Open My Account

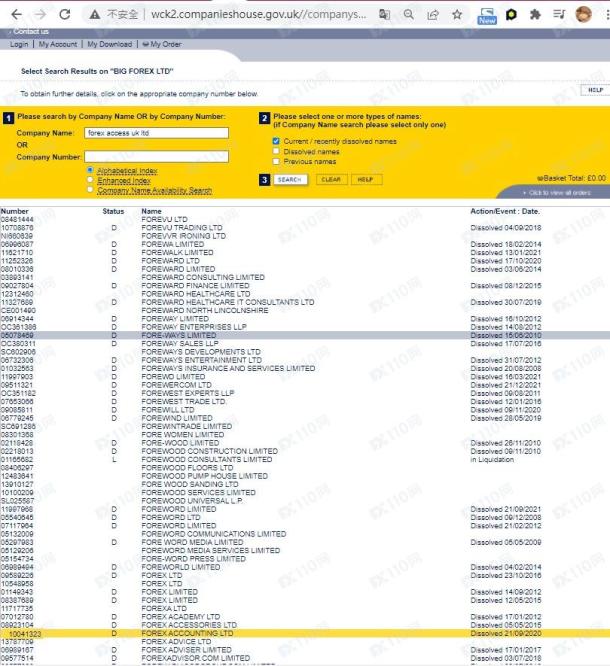click(x=58, y=44)
